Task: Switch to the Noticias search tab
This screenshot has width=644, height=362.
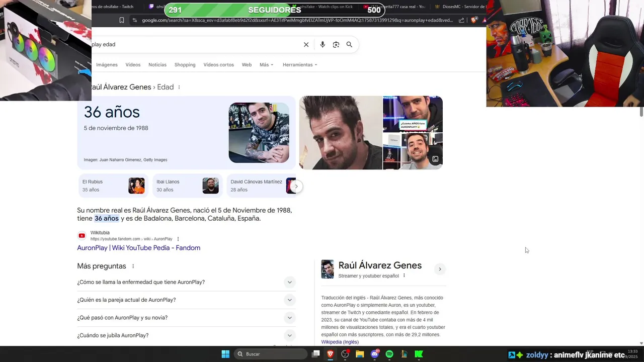Action: tap(157, 65)
